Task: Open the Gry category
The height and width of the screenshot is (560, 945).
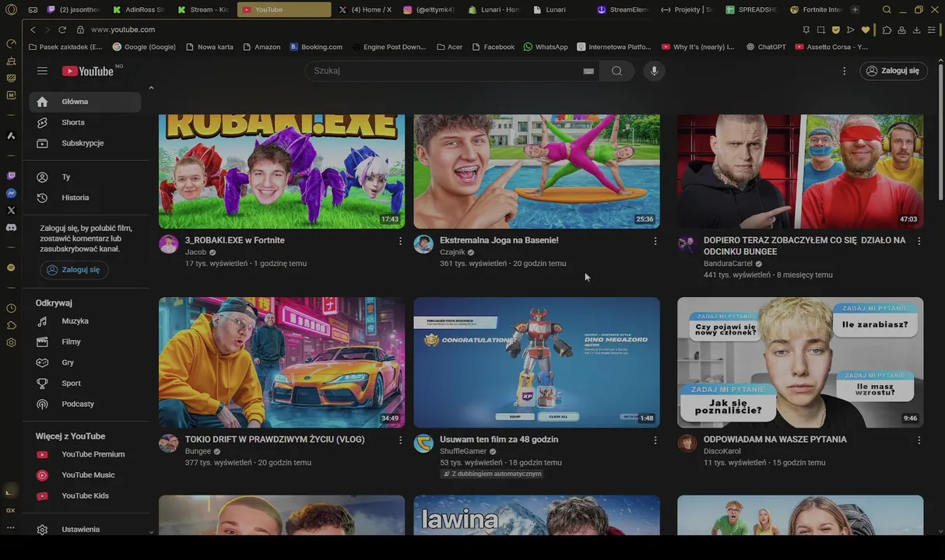Action: tap(86, 362)
